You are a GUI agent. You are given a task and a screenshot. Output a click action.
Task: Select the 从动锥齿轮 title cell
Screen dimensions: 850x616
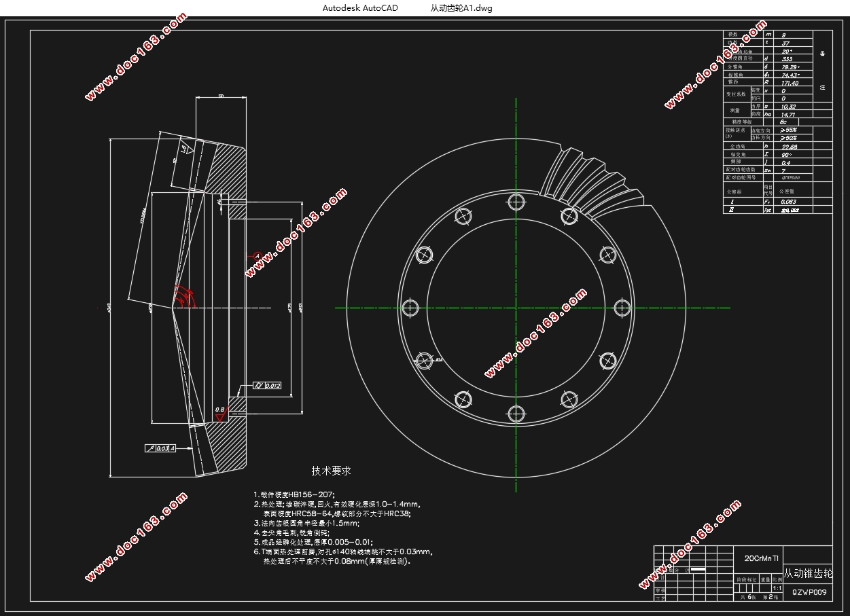(808, 574)
